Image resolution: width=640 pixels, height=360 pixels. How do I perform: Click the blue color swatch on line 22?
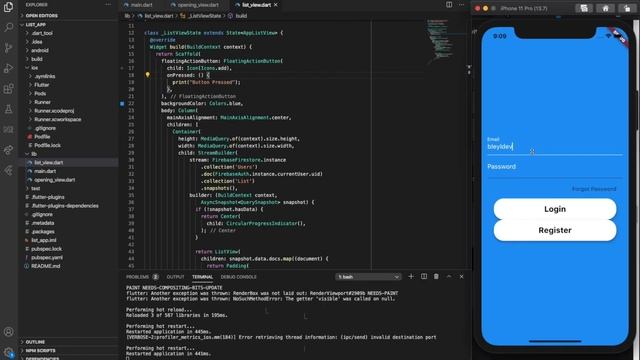pos(122,104)
